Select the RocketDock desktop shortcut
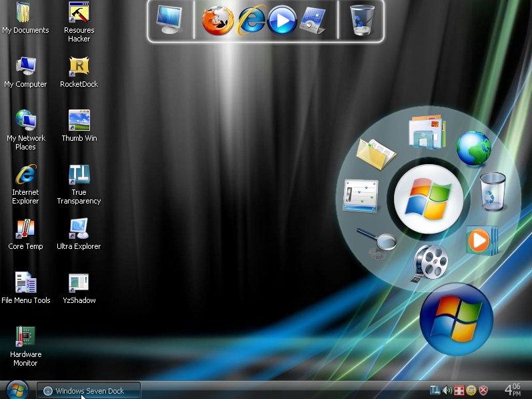Viewport: 532px width, 399px height. (79, 72)
